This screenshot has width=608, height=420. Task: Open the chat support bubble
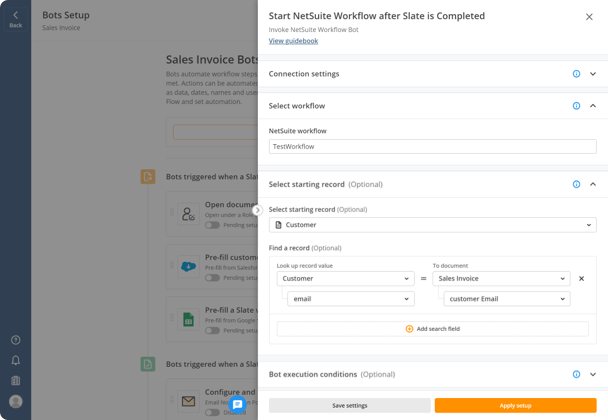(x=237, y=404)
